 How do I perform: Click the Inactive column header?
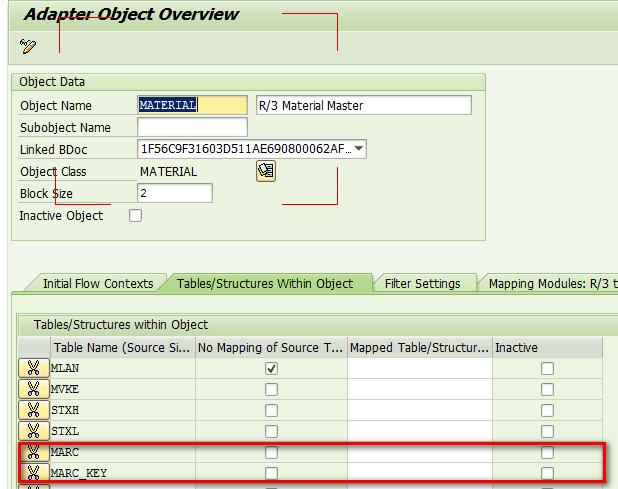pyautogui.click(x=547, y=348)
